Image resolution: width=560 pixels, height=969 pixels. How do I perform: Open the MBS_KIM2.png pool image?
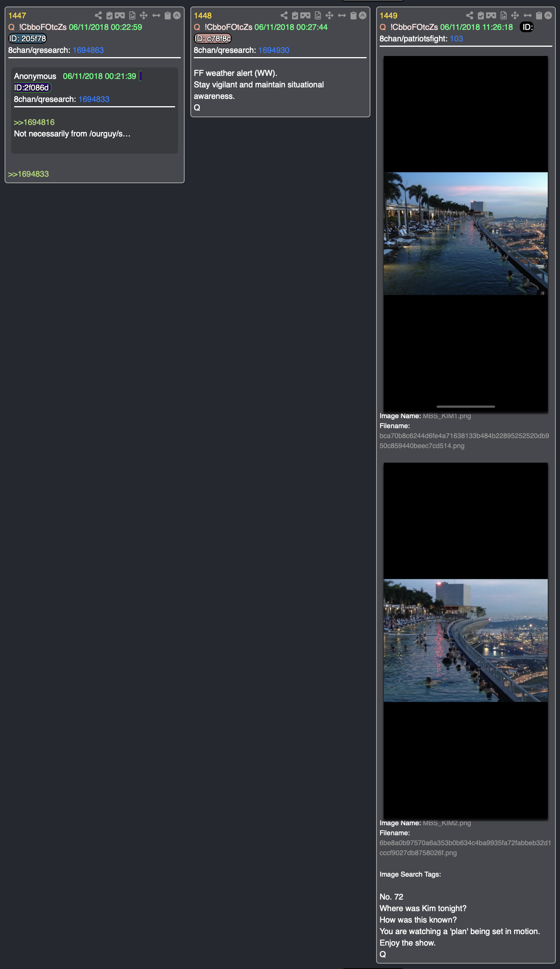click(465, 641)
